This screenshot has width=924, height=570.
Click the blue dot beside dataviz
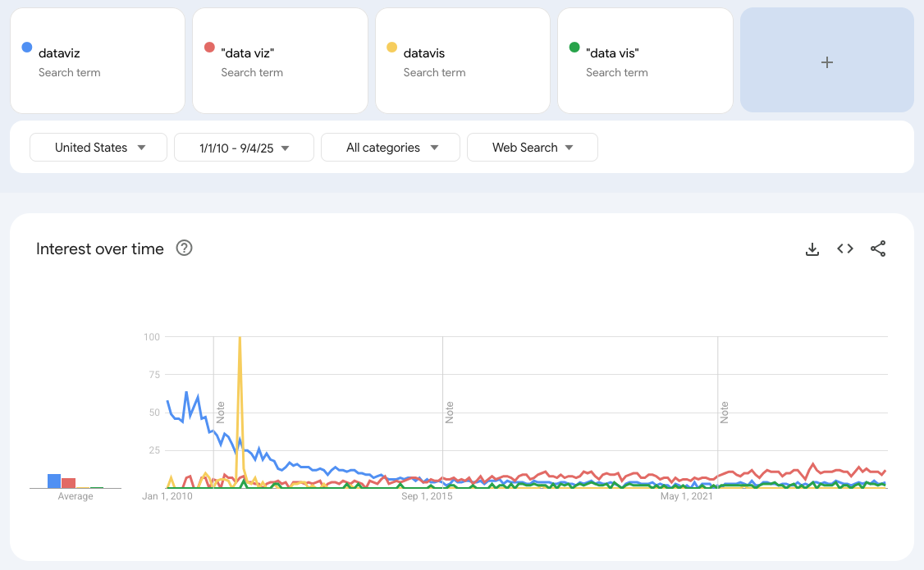pos(27,48)
